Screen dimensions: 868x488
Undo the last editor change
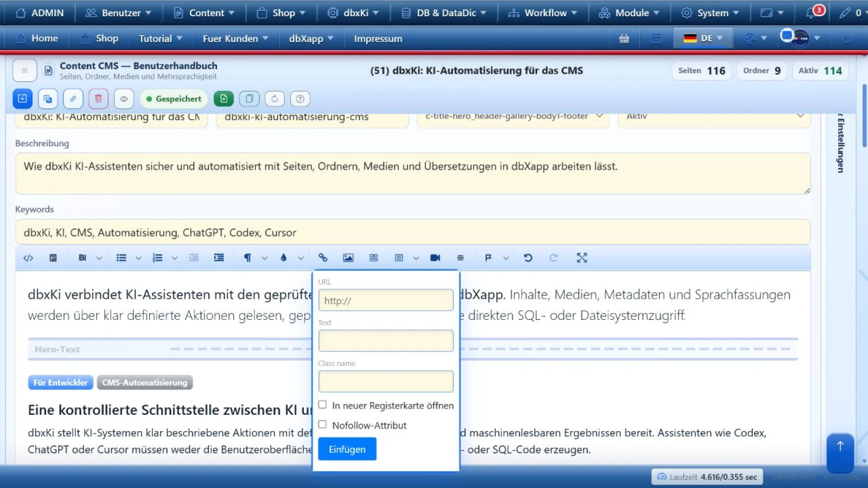pos(528,258)
